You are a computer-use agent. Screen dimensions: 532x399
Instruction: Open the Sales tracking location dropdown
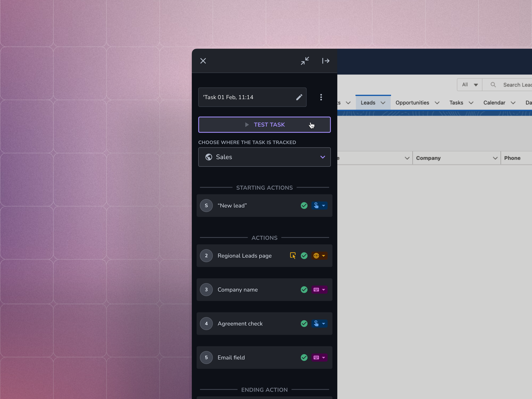264,157
